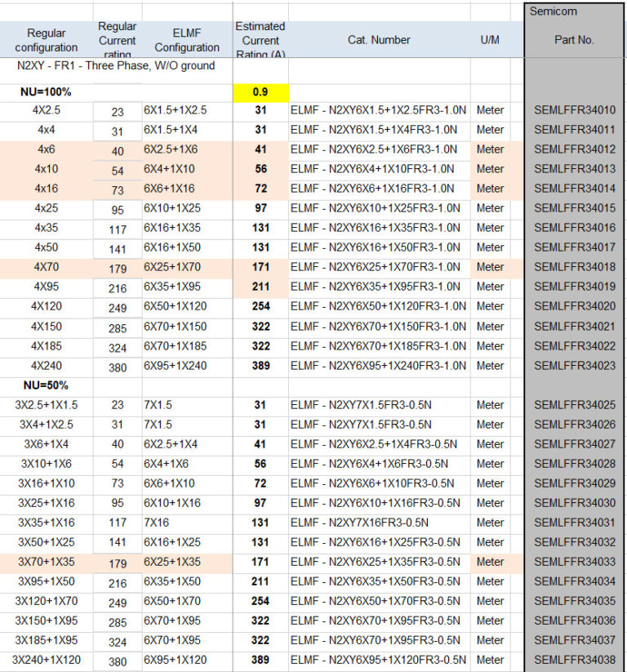The height and width of the screenshot is (672, 627).
Task: Click the 'N2XY - FR1 - Three Phase, W/O ground' title cell
Action: click(116, 65)
